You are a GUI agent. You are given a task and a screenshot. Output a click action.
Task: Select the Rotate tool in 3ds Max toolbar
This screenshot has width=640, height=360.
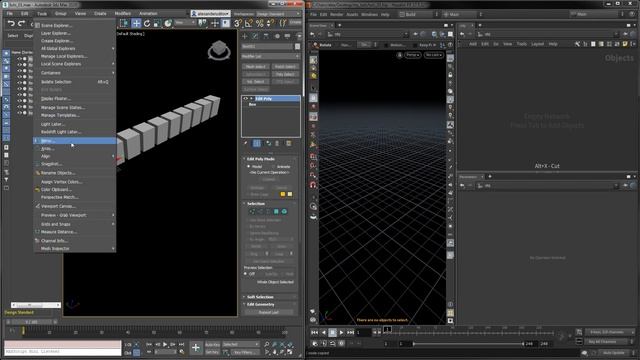click(147, 24)
